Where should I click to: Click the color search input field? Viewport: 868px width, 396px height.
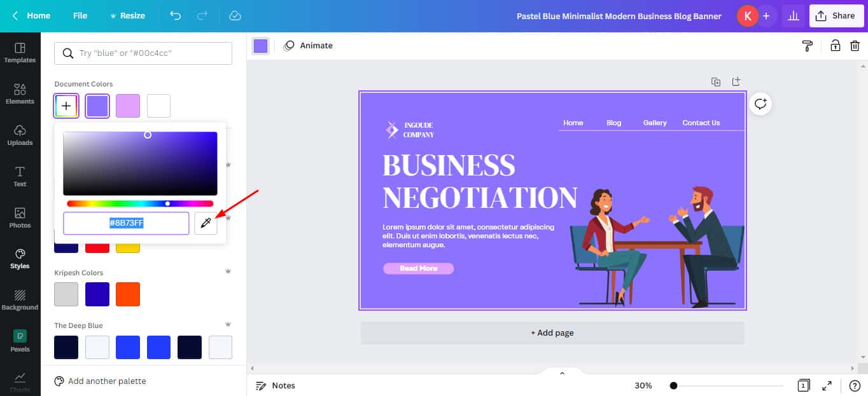pos(143,53)
